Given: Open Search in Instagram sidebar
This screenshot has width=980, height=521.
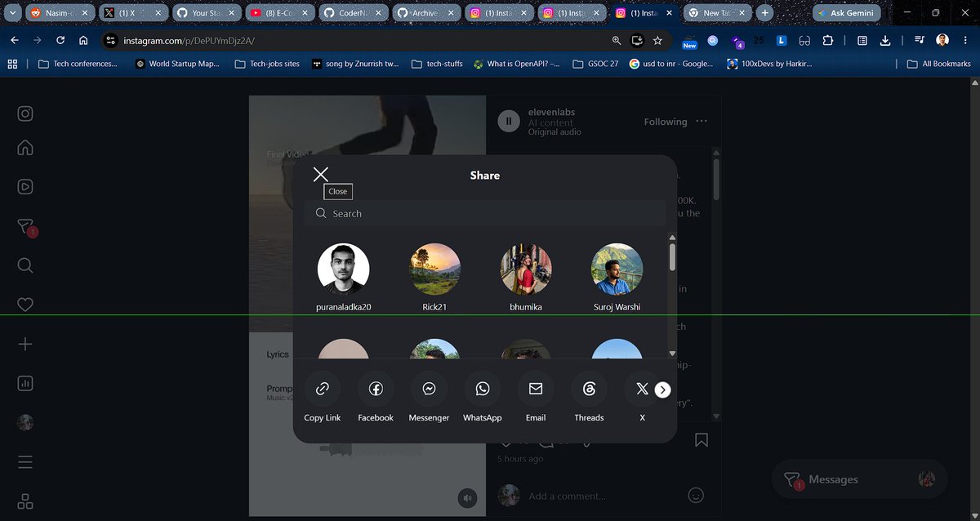Looking at the screenshot, I should pos(25,265).
